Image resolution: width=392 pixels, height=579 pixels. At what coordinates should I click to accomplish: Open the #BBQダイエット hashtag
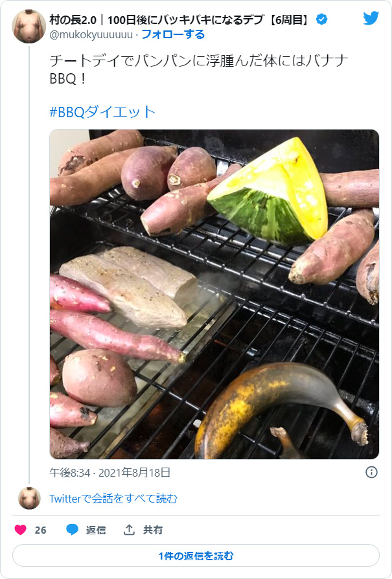[103, 111]
